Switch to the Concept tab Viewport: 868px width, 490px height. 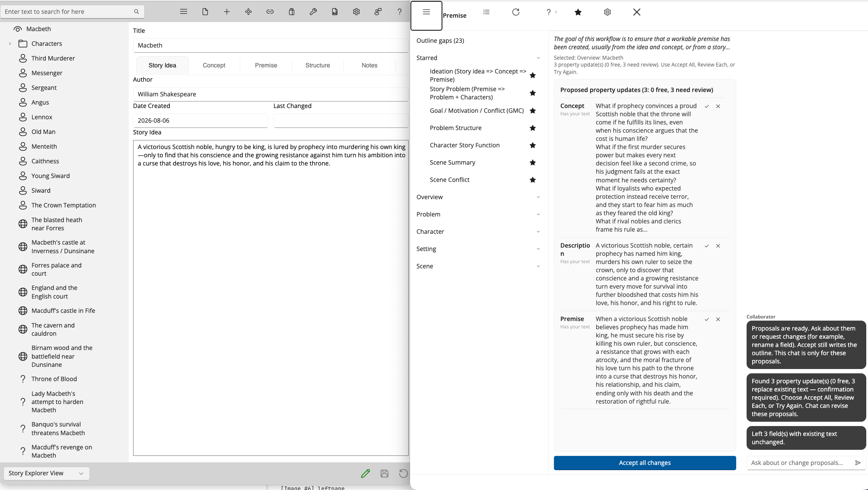pyautogui.click(x=214, y=65)
